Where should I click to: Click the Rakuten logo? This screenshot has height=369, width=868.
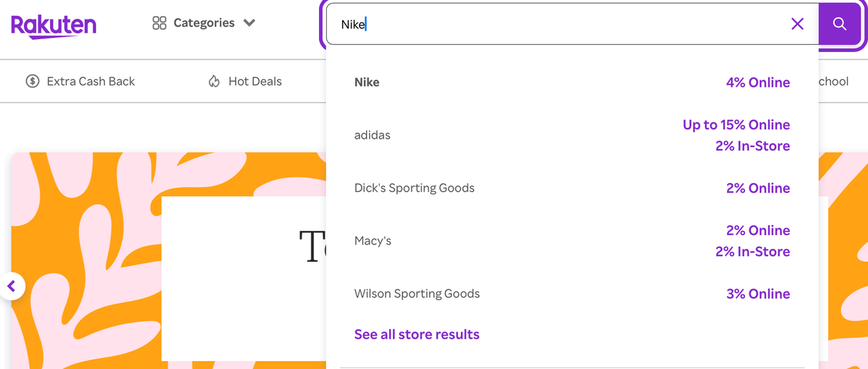tap(54, 26)
